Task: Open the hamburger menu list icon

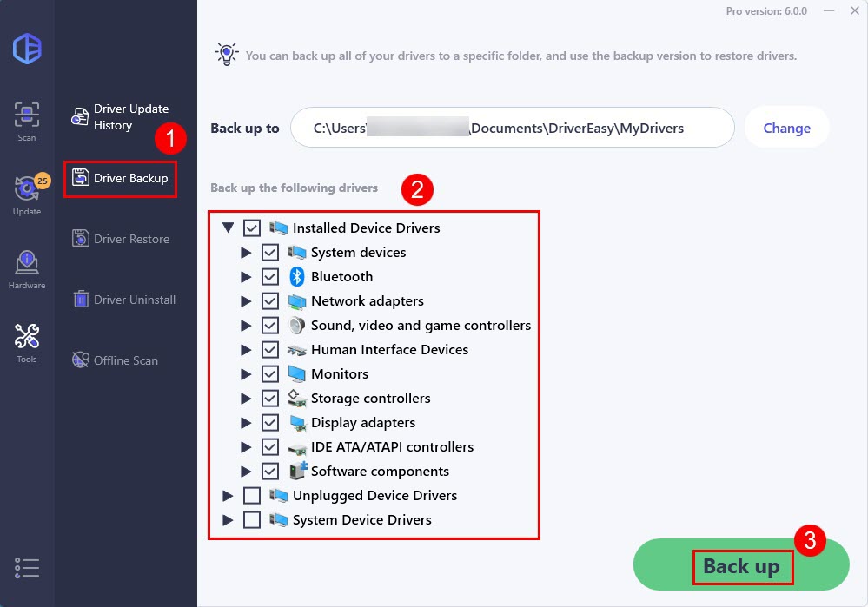Action: [27, 567]
